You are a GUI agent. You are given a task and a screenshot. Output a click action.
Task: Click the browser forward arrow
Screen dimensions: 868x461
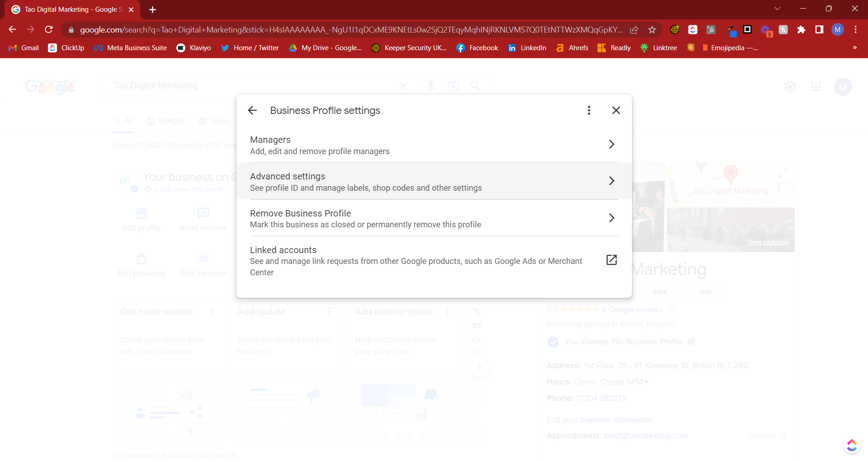pyautogui.click(x=30, y=29)
